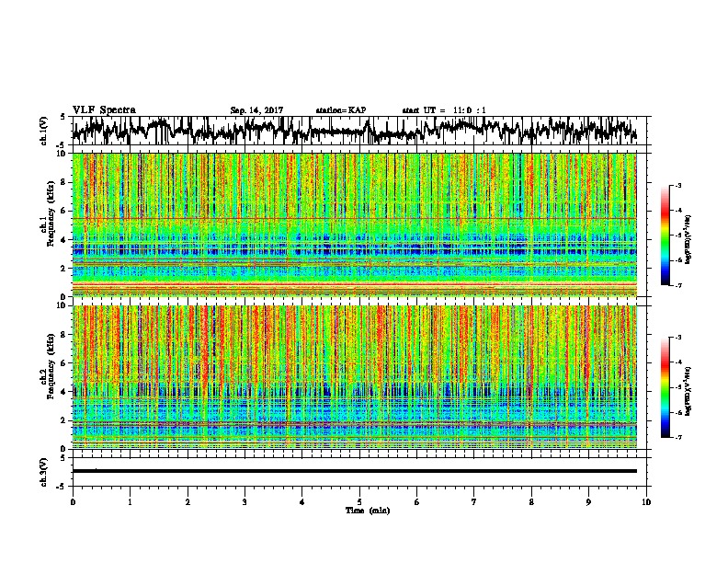Click the "6" tick on ch.2 frequency axis
Viewport: 728px width, 563px height.
tap(64, 363)
